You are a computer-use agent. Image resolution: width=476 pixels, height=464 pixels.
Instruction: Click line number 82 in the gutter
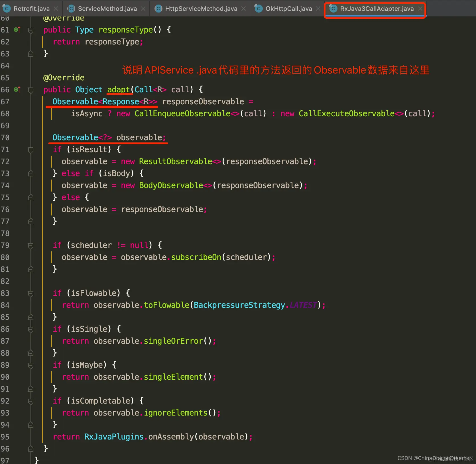pos(5,281)
